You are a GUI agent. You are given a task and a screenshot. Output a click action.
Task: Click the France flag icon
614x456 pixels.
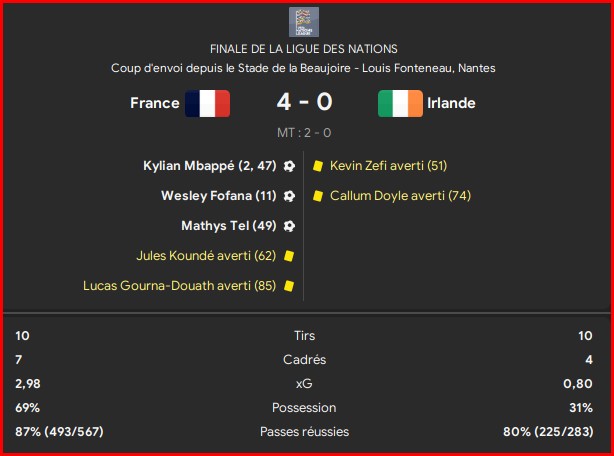pyautogui.click(x=208, y=103)
